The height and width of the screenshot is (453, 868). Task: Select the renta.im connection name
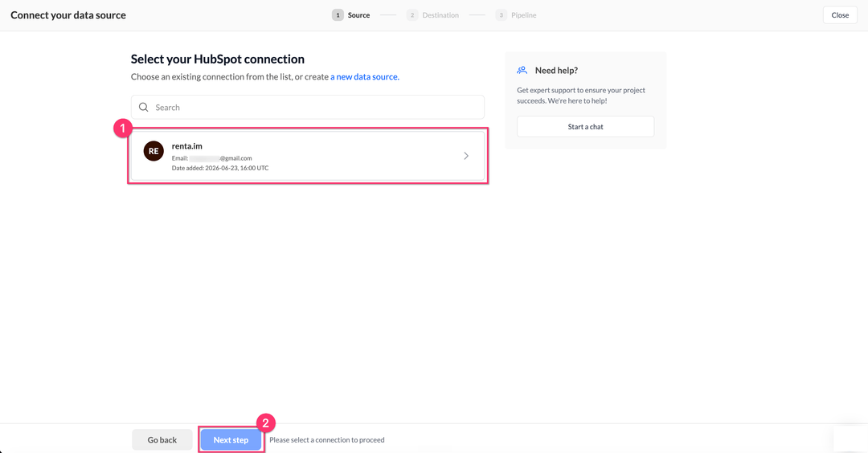186,146
